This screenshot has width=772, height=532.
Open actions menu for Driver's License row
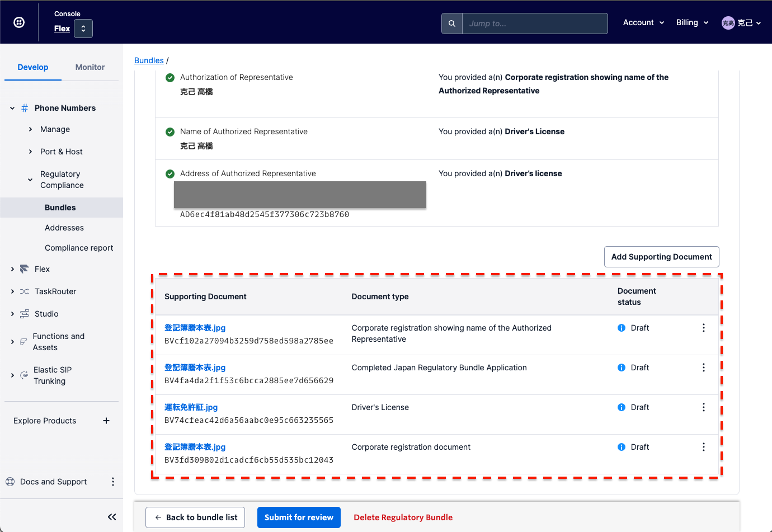pyautogui.click(x=704, y=407)
